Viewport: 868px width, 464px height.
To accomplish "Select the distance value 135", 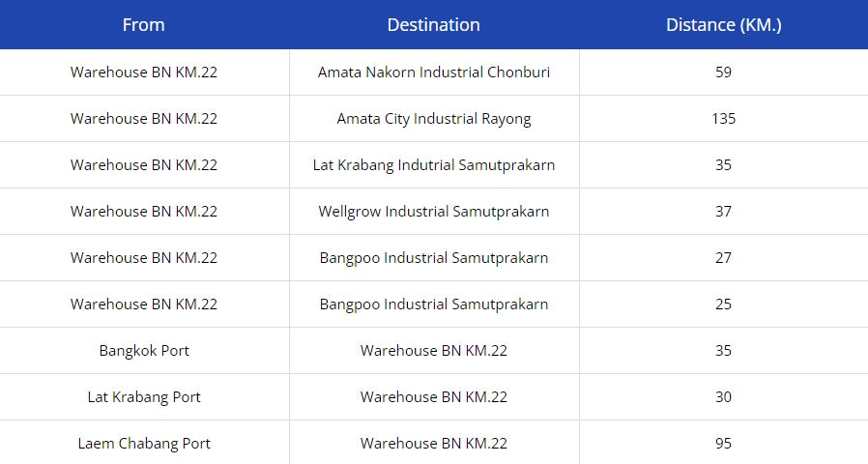I will pos(724,119).
